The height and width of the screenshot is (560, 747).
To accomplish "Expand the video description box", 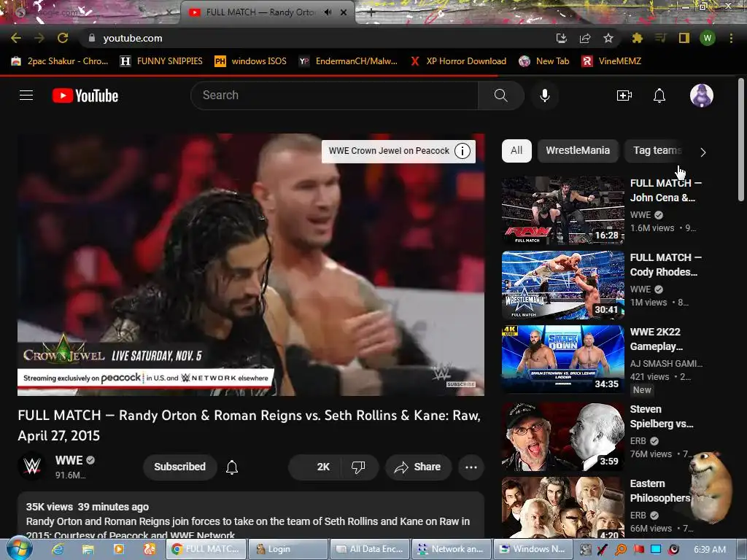I will (x=251, y=516).
